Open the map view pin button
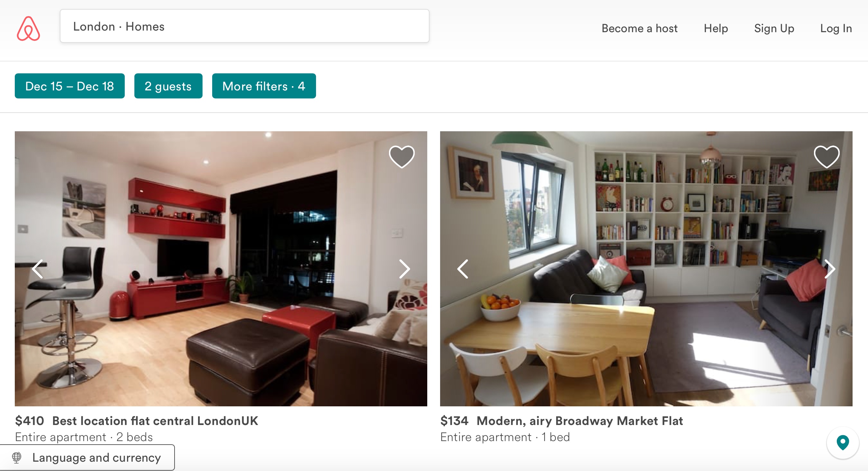Viewport: 868px width, 471px height. coord(843,443)
